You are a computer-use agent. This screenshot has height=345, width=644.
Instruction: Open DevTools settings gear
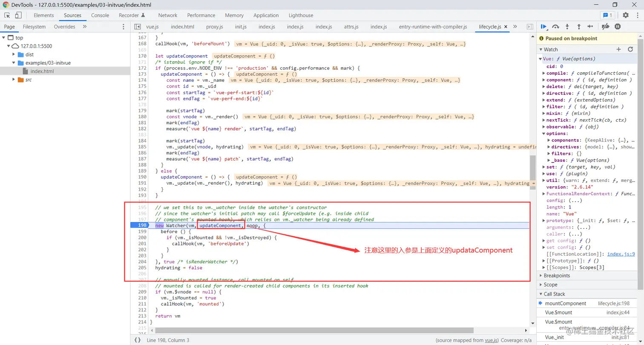pyautogui.click(x=626, y=15)
